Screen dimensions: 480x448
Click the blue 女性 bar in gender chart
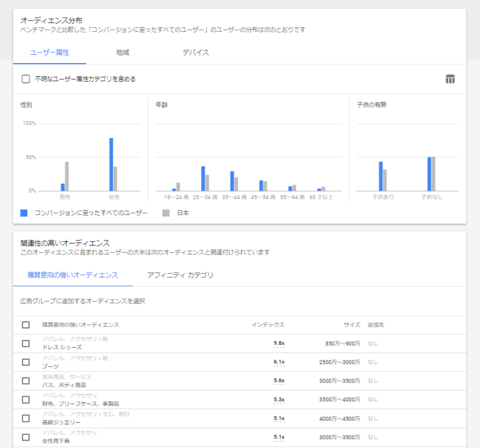coord(111,164)
